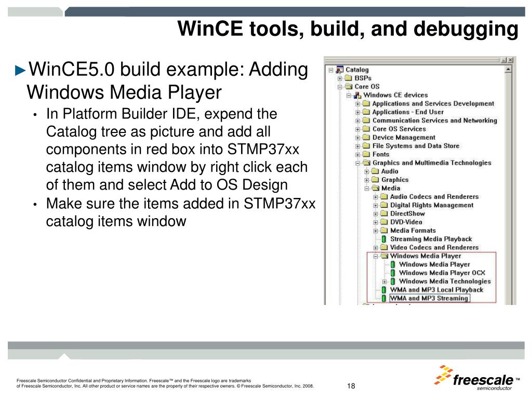
Task: Click Windows Media Player OCX component icon
Action: [393, 273]
